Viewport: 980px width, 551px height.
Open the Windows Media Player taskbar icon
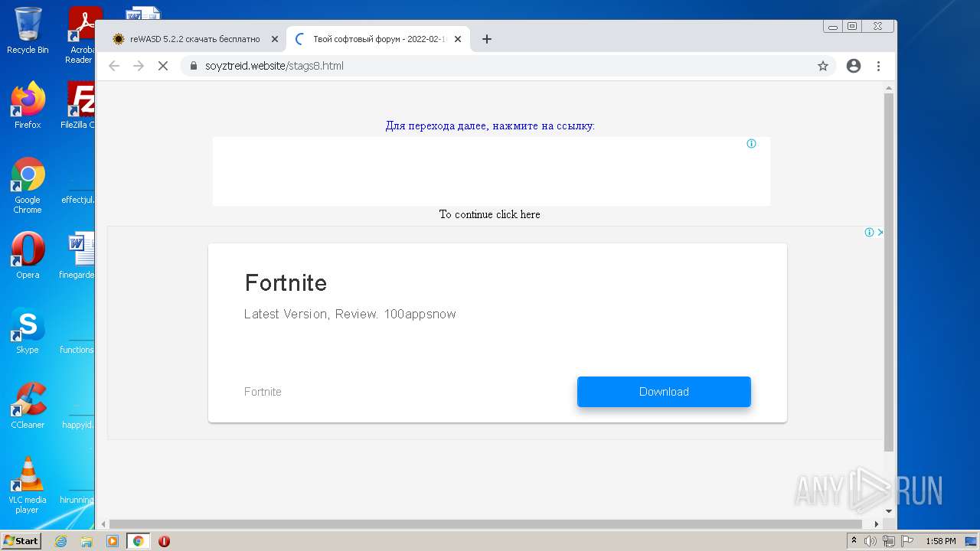click(113, 541)
